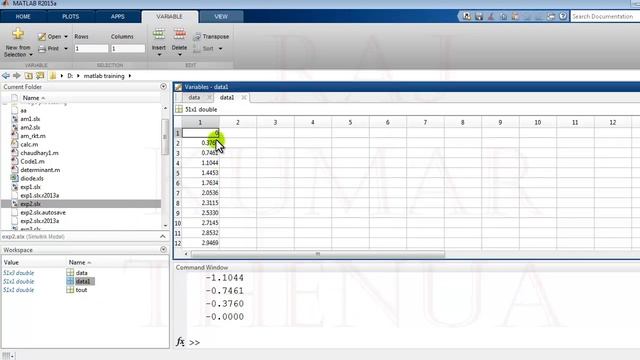Click cell with value 1.1044
This screenshot has height=360, width=640.
tap(200, 163)
